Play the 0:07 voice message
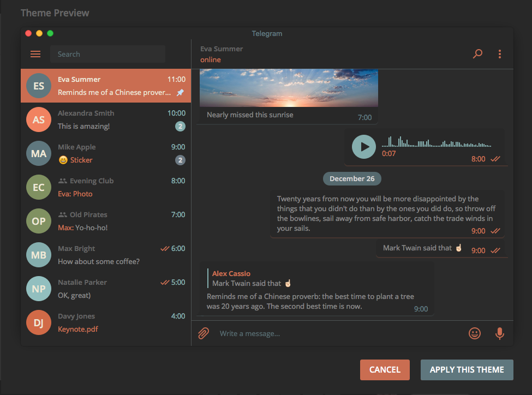The width and height of the screenshot is (532, 395). click(364, 147)
